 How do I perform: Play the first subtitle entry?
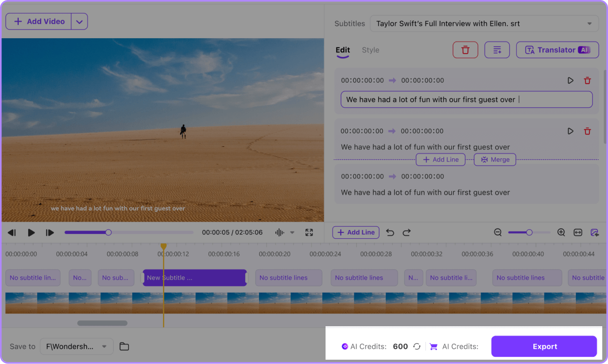570,80
